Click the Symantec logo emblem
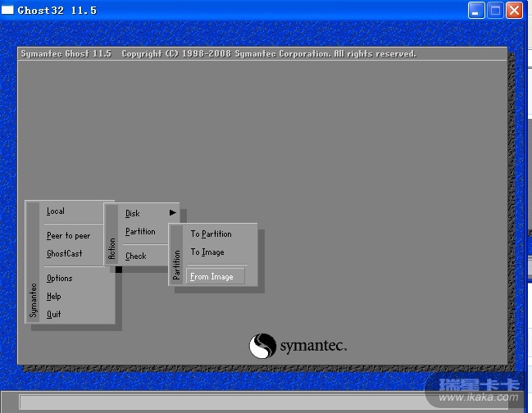 click(x=262, y=346)
